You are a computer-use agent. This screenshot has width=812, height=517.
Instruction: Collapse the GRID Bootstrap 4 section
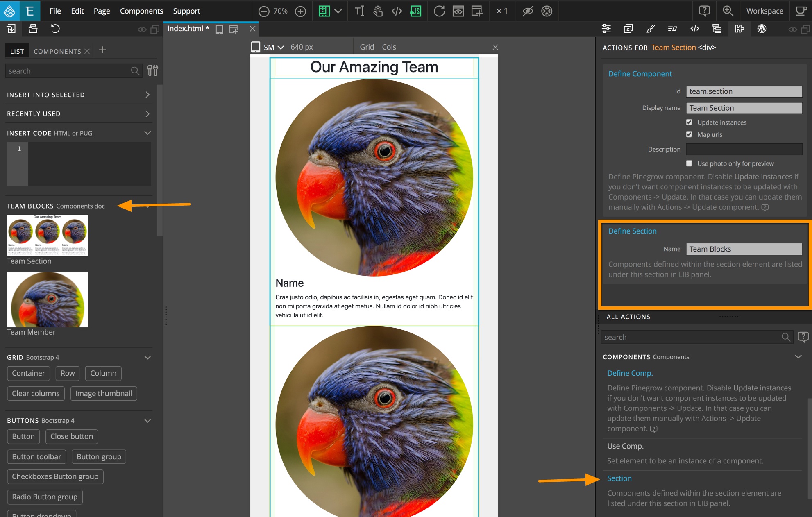(147, 357)
